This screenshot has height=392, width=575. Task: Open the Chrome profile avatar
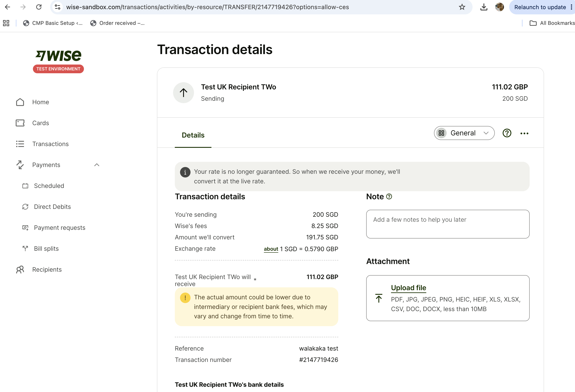(x=499, y=7)
